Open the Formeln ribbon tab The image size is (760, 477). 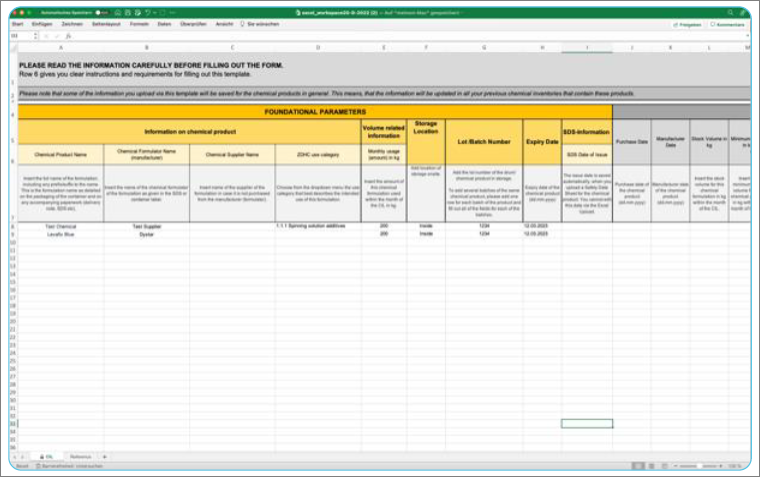coord(139,24)
